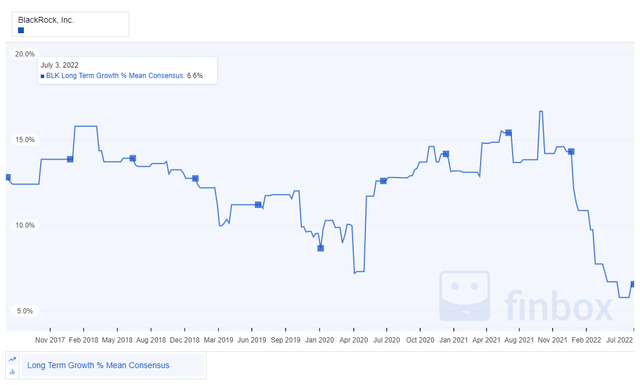This screenshot has width=640, height=385.
Task: Click the Apr 2020 x-axis label
Action: click(353, 340)
